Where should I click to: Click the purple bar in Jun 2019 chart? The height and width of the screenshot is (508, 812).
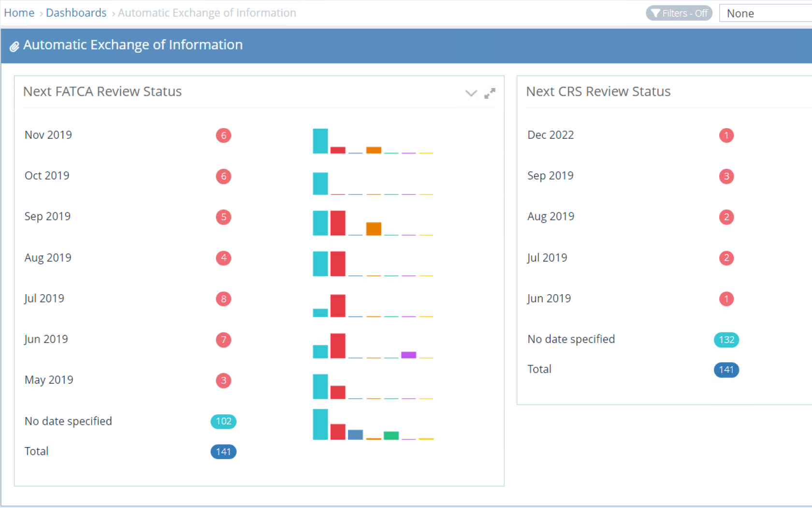[x=408, y=355]
